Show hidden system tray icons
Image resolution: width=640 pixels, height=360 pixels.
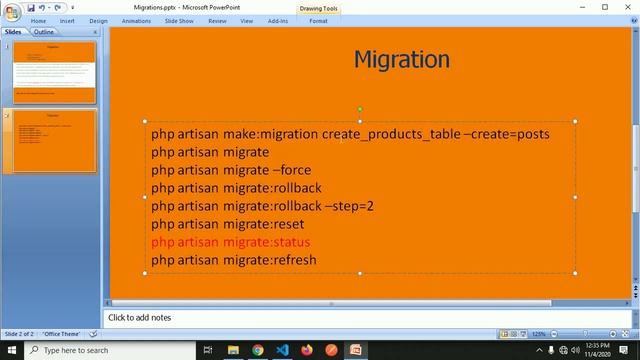click(539, 350)
